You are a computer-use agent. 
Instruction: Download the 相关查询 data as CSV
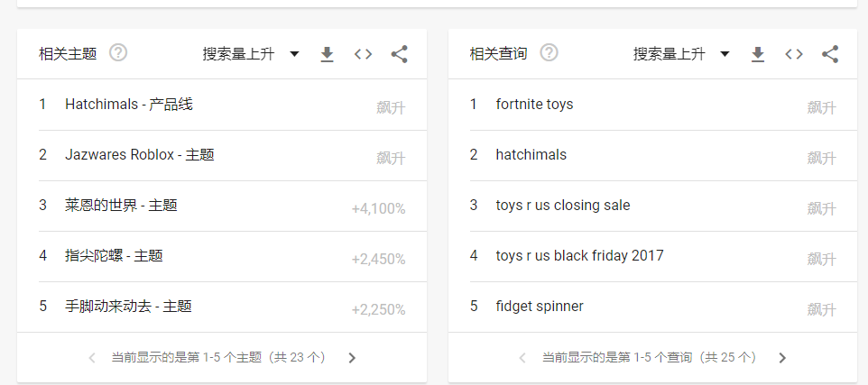point(758,54)
